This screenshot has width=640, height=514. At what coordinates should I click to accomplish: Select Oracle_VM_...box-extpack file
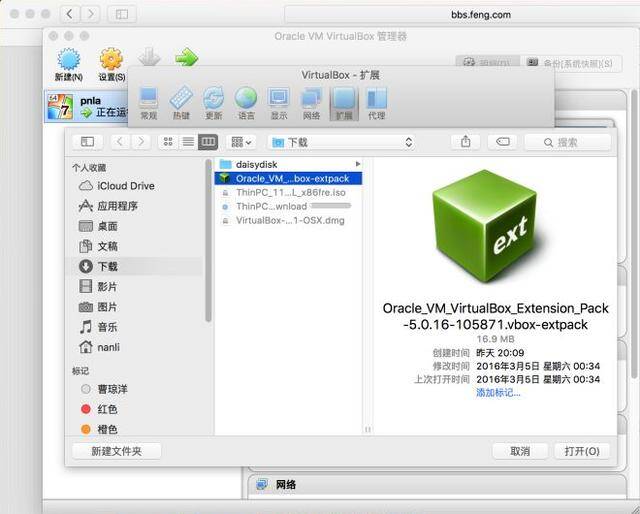point(288,178)
